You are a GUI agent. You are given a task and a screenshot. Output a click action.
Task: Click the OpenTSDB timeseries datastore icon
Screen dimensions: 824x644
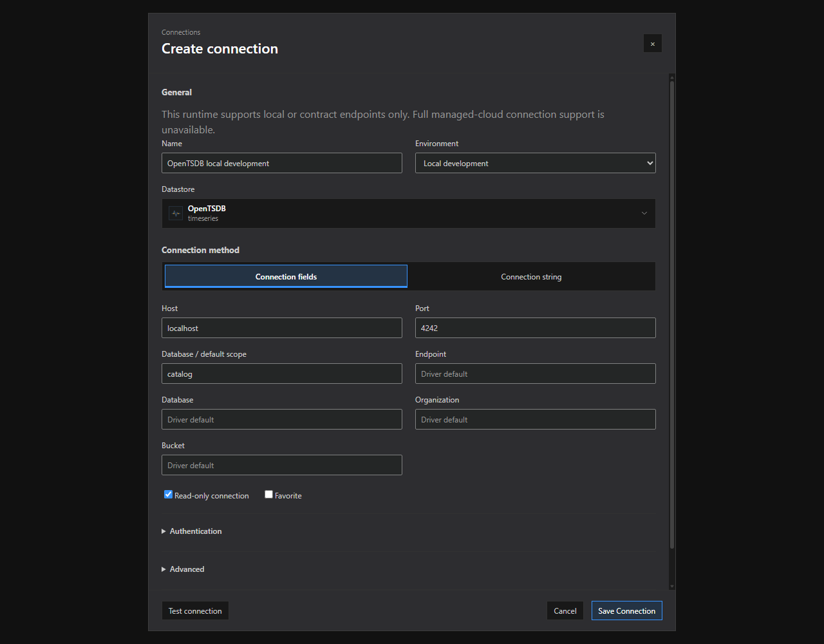point(176,213)
